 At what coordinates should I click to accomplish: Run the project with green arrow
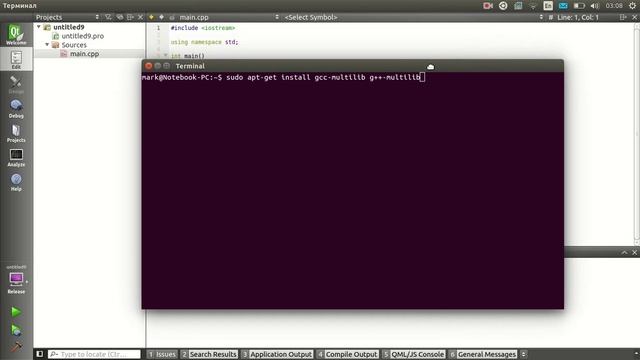coord(16,312)
